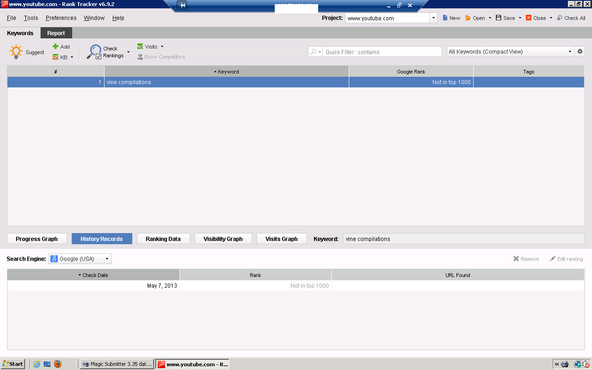Show the Progress Graph tab
This screenshot has width=592, height=370.
tap(37, 239)
